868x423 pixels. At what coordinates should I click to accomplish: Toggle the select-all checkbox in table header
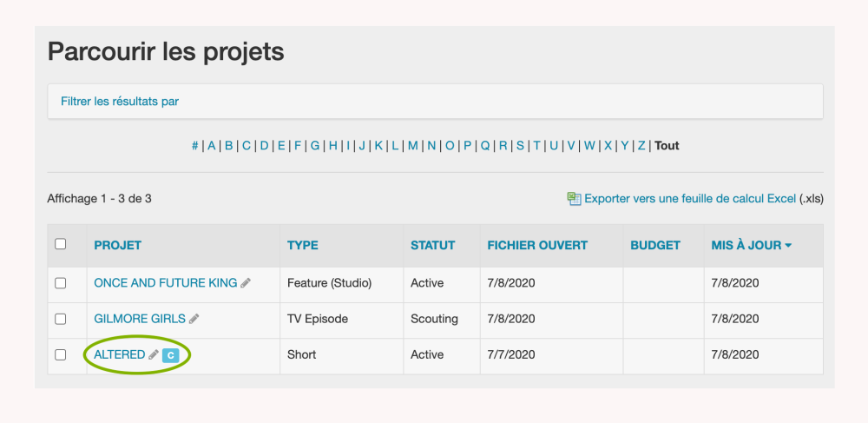pyautogui.click(x=61, y=244)
